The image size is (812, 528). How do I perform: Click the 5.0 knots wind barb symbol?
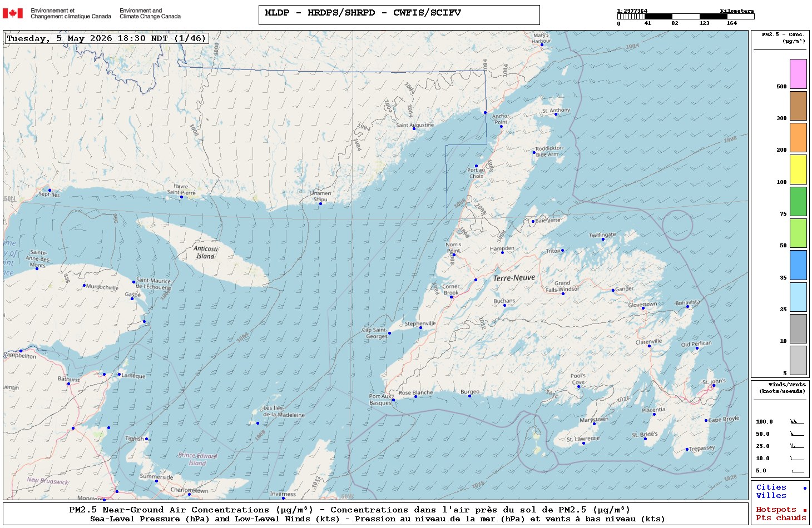click(797, 471)
